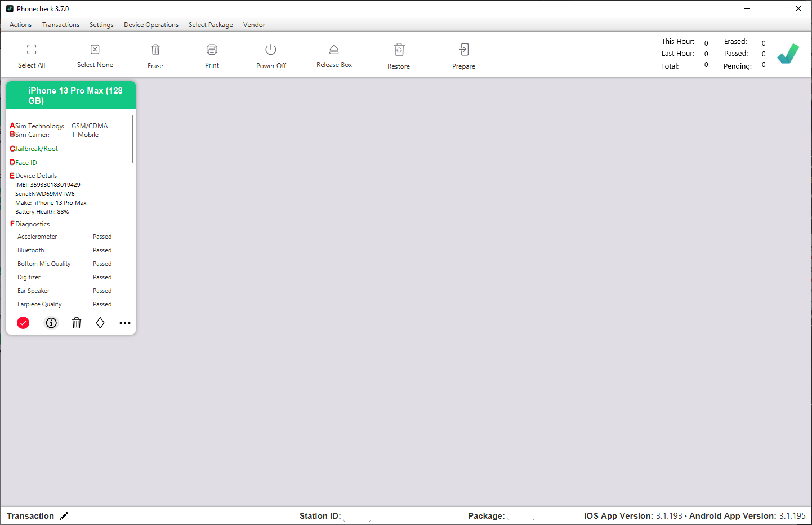This screenshot has width=812, height=525.
Task: Open the Device Operations menu
Action: (x=151, y=25)
